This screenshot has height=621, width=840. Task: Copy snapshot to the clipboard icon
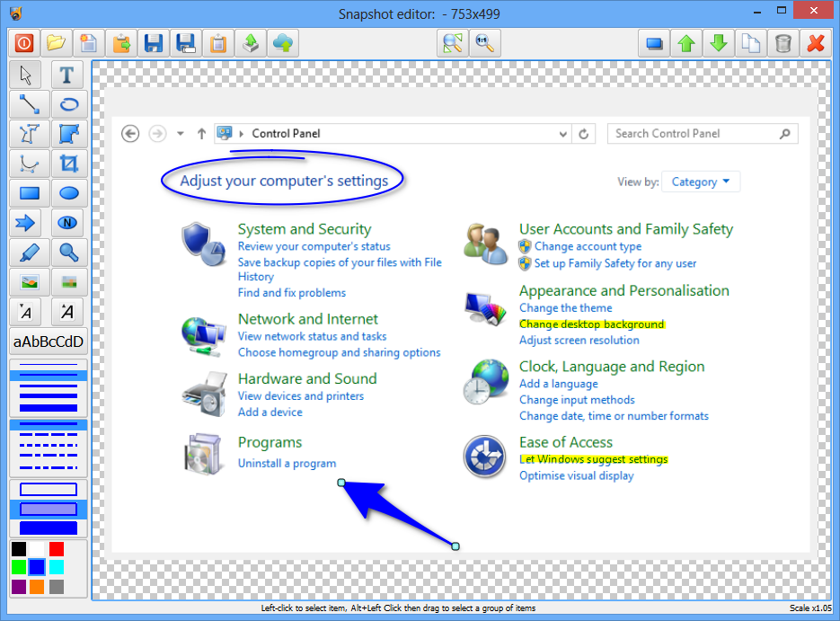click(218, 43)
